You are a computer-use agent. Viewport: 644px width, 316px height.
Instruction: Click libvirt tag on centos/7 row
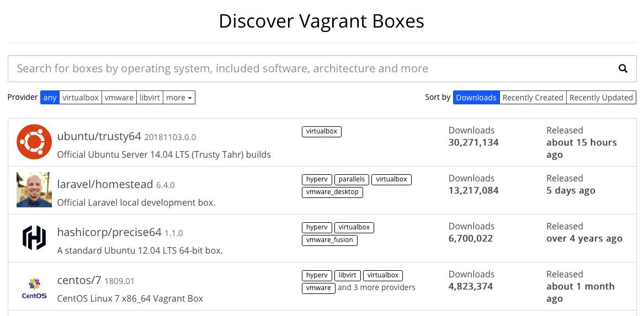tap(348, 275)
